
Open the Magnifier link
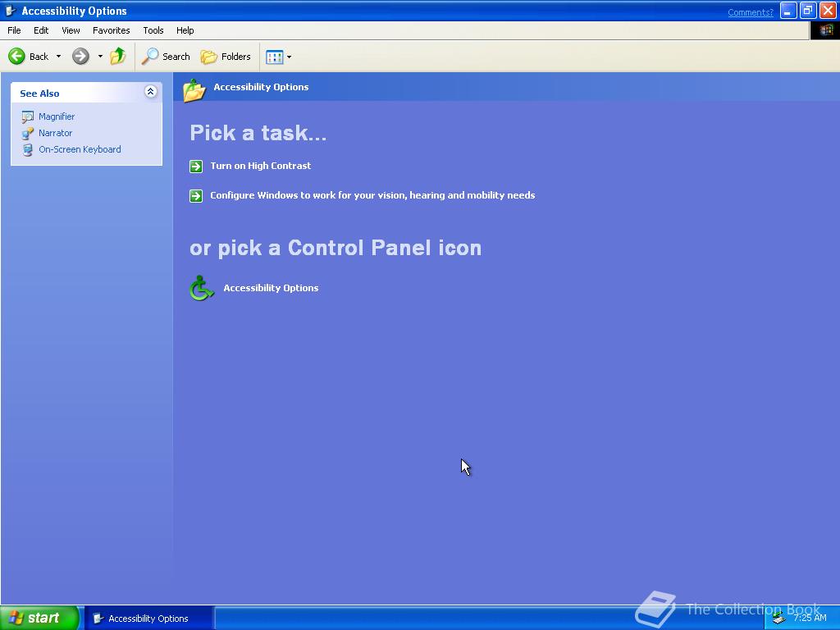[x=57, y=116]
